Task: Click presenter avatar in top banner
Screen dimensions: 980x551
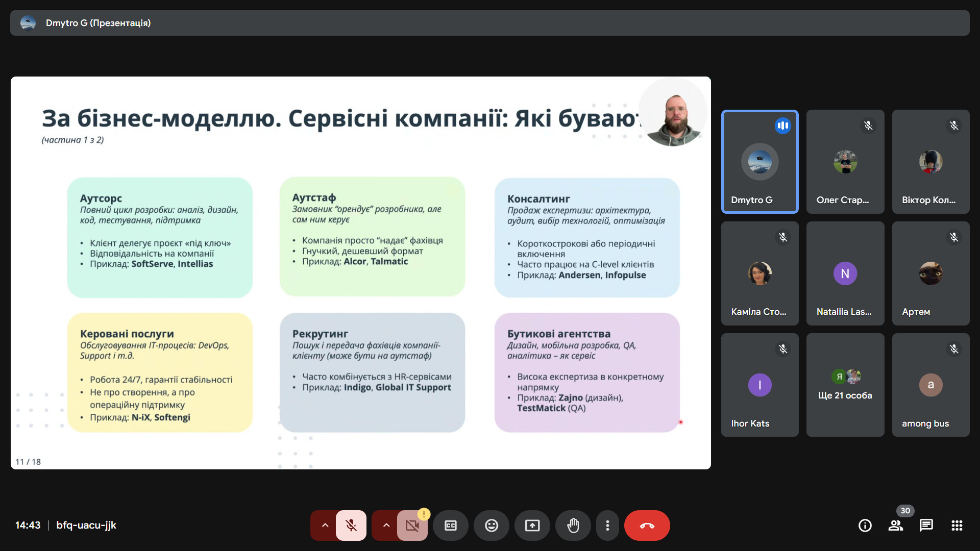Action: 28,23
